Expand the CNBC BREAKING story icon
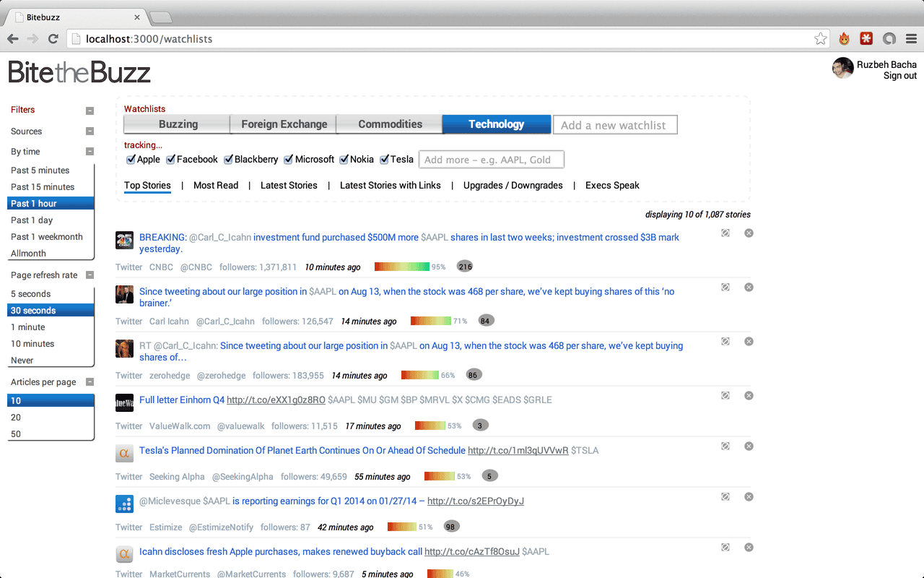Viewport: 924px width, 578px height. pos(725,233)
